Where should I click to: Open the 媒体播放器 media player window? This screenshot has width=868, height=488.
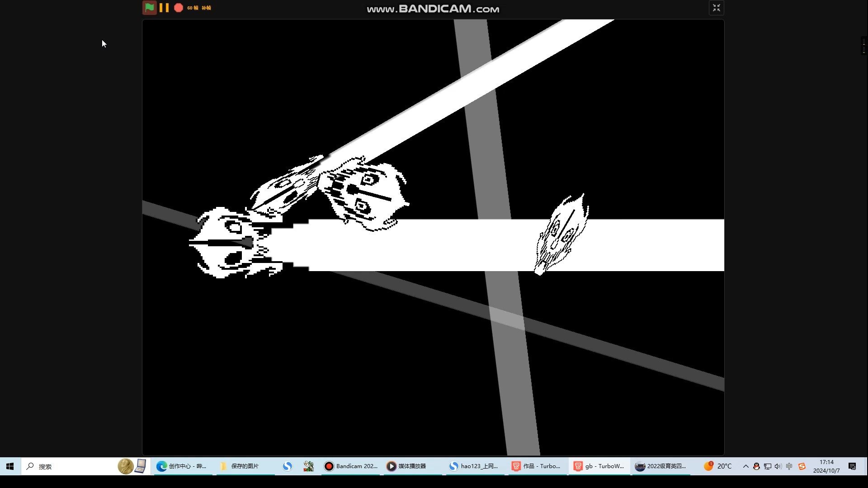click(413, 466)
